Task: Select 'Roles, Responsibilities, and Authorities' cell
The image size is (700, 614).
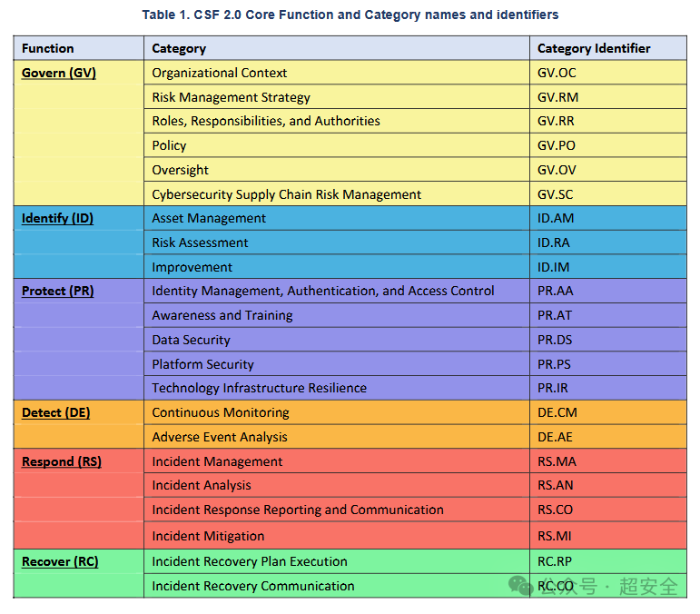Action: (x=337, y=121)
